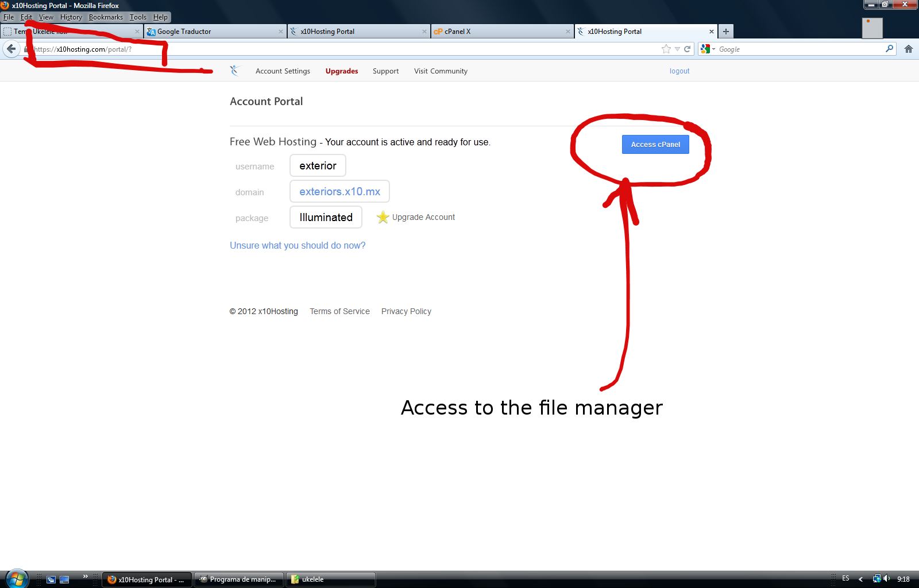Open the URL history dropdown arrow

677,49
